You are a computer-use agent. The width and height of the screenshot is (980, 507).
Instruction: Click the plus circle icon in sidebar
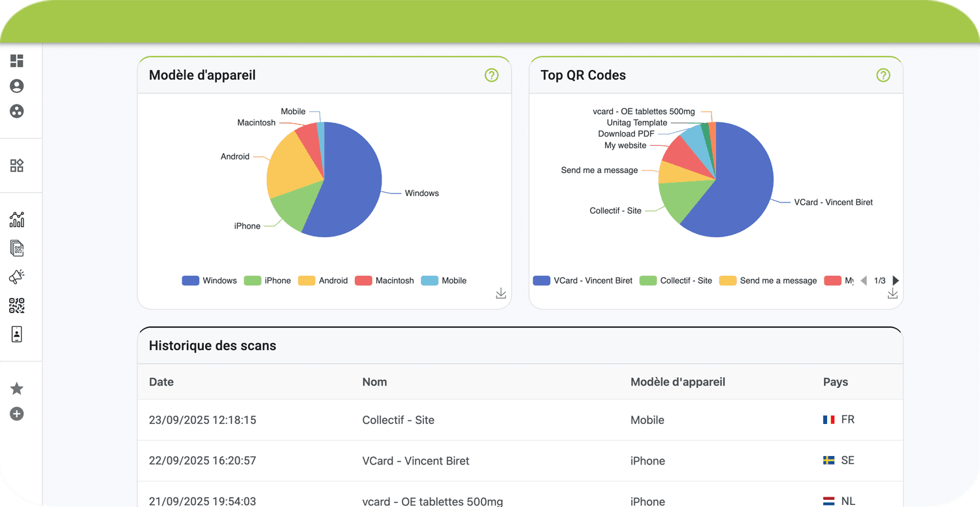(x=17, y=414)
